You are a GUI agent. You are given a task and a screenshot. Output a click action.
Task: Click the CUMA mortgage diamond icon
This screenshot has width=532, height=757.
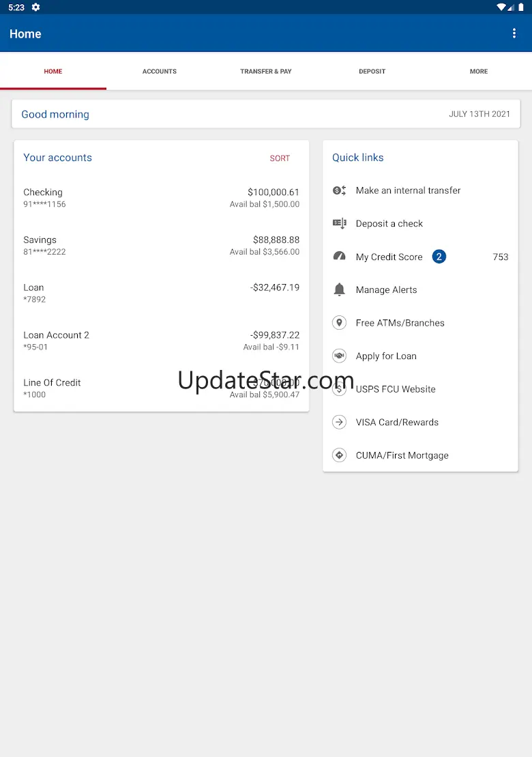pos(340,455)
